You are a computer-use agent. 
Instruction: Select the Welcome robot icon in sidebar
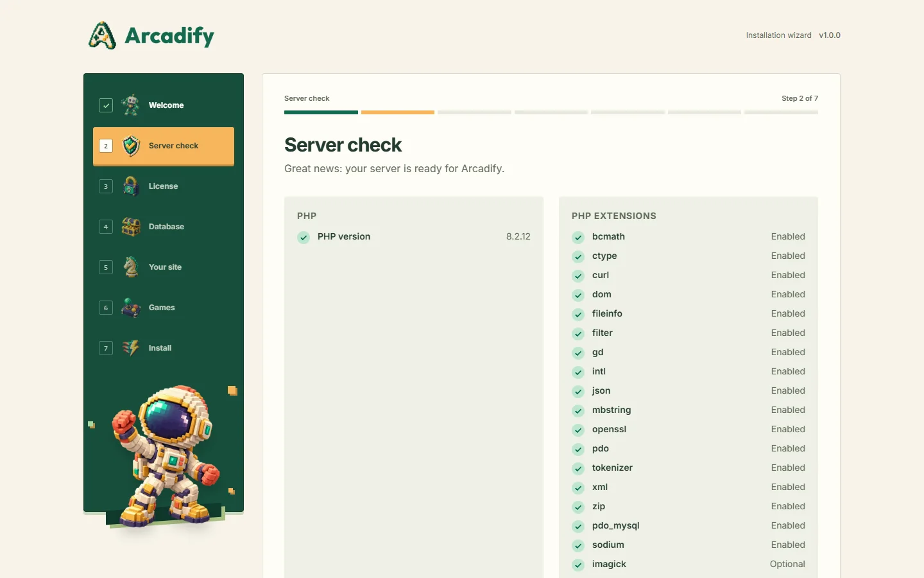[131, 105]
